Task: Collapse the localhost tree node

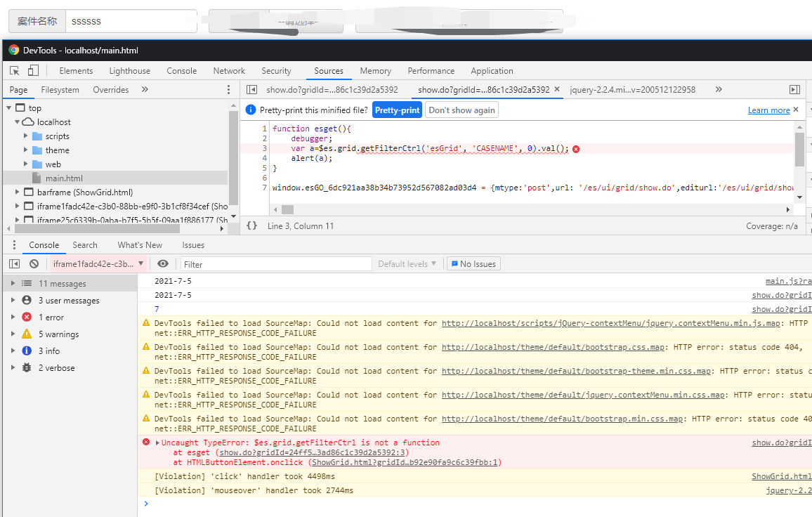Action: (x=17, y=122)
